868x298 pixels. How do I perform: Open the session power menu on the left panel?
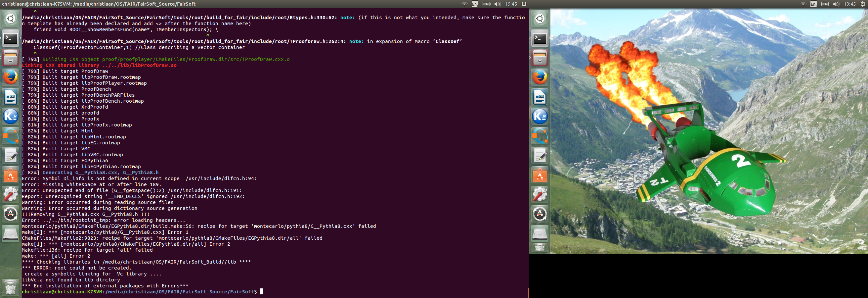pos(524,4)
